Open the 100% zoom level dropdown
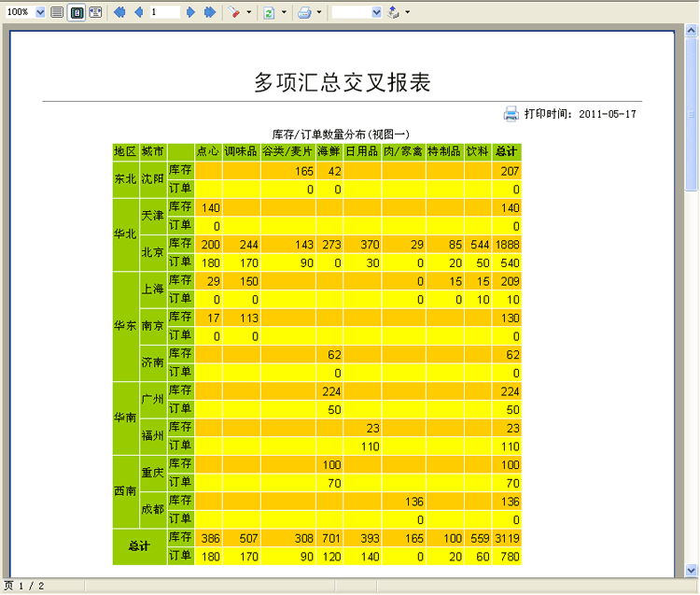 [x=38, y=12]
